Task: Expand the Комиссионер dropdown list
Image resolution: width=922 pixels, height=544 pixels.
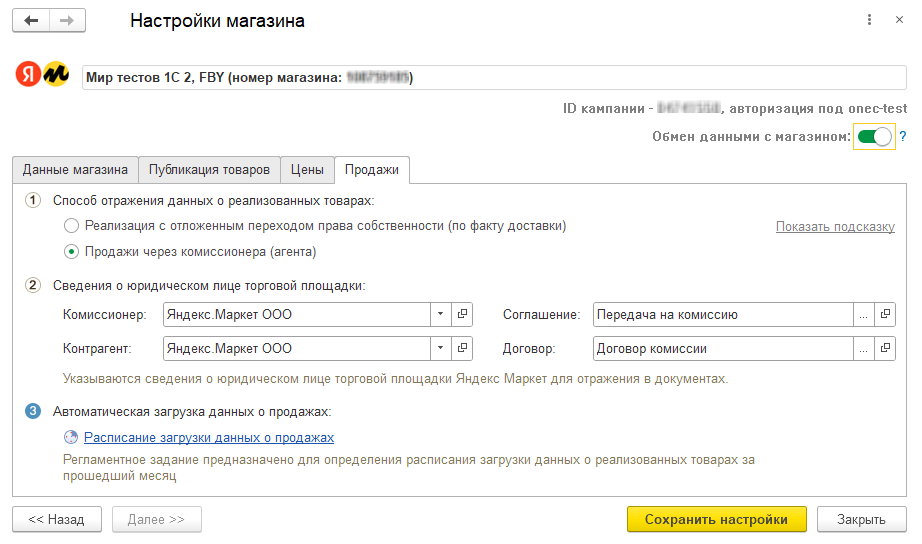Action: click(x=441, y=315)
